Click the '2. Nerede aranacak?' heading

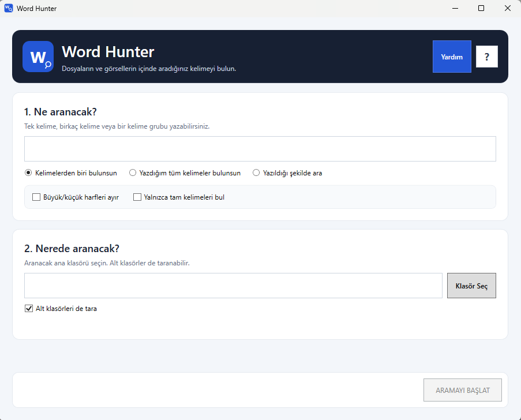[72, 249]
